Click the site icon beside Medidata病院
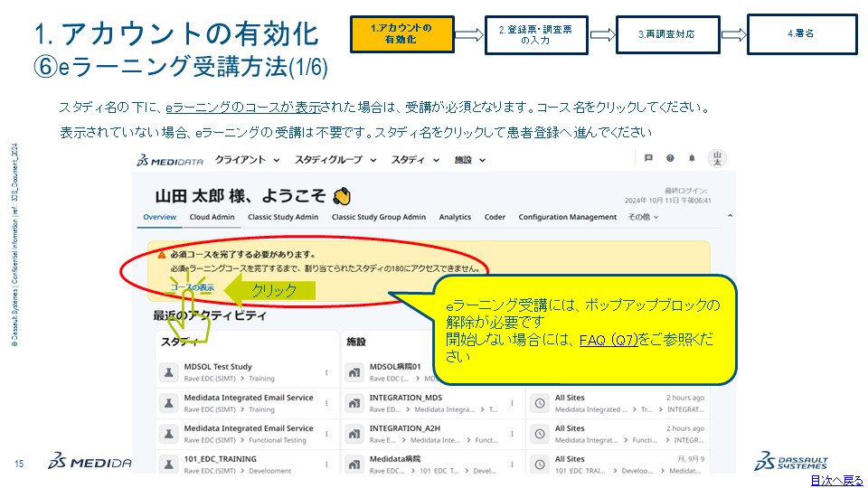Image resolution: width=868 pixels, height=488 pixels. pos(354,465)
